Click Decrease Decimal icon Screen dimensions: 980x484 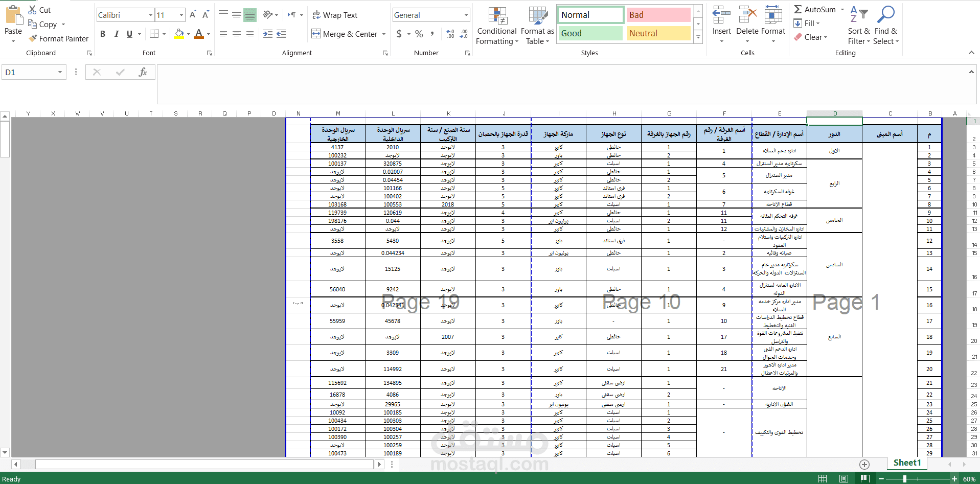click(x=464, y=34)
